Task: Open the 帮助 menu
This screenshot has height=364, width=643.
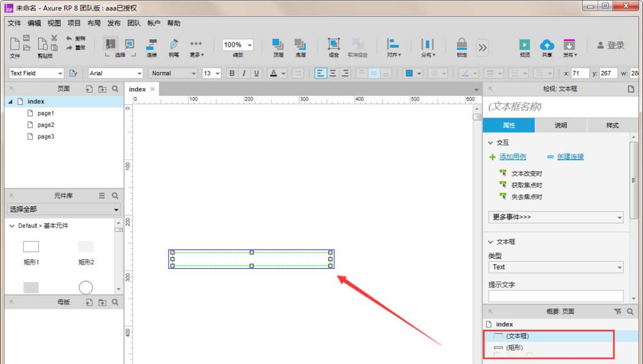Action: tap(174, 23)
